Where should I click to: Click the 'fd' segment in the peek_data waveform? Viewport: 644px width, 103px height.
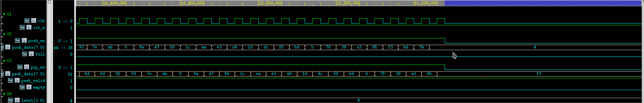[x=103, y=74]
